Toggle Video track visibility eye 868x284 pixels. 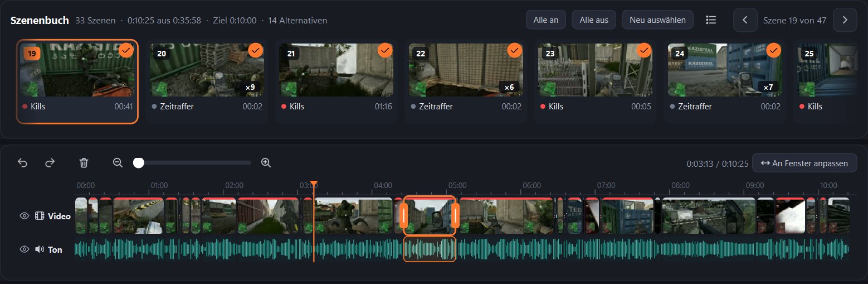point(24,216)
